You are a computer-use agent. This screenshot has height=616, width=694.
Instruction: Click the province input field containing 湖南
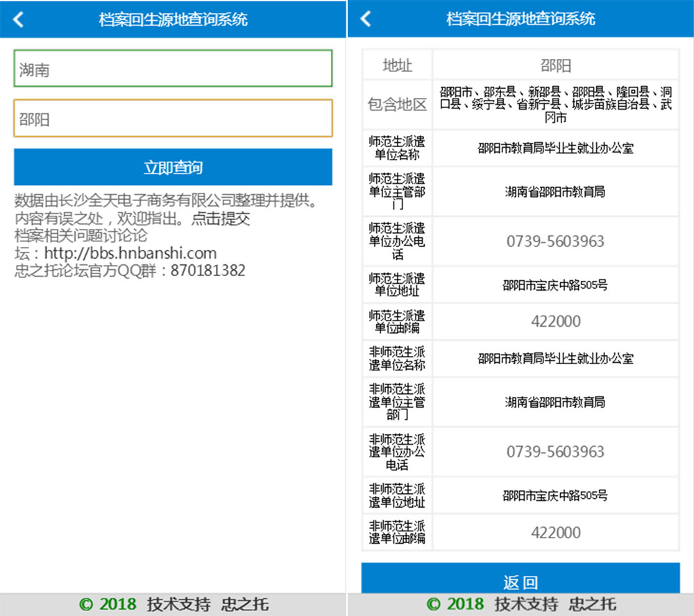[173, 69]
